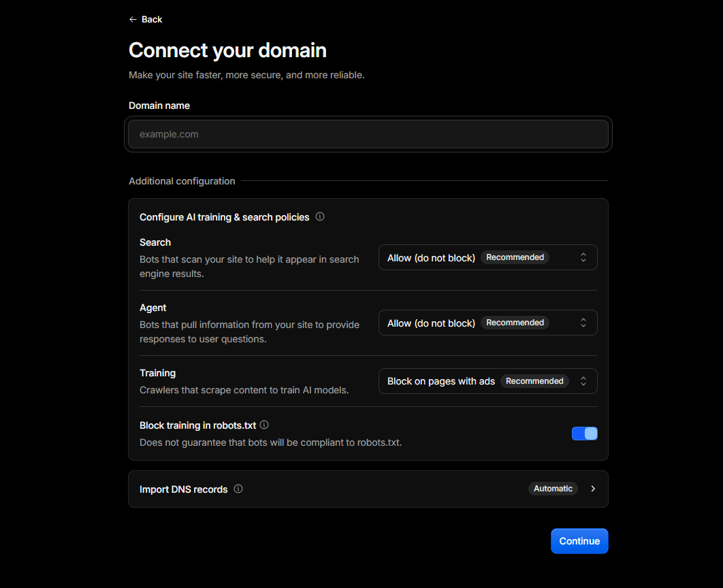This screenshot has width=723, height=588.
Task: Click the Automatic badge in DNS records row
Action: point(553,489)
